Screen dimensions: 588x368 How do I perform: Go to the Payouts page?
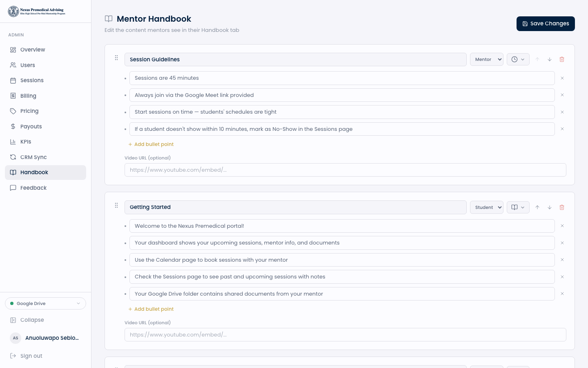31,126
